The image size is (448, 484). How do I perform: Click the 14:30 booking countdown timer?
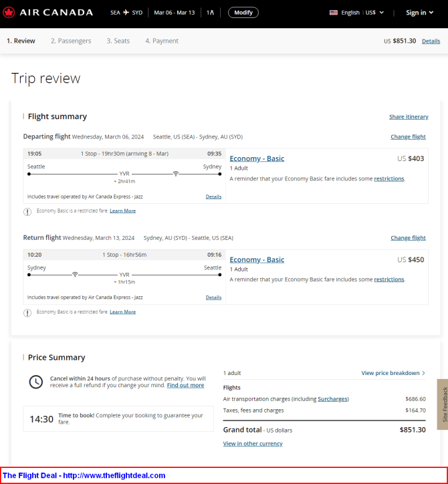click(x=41, y=419)
